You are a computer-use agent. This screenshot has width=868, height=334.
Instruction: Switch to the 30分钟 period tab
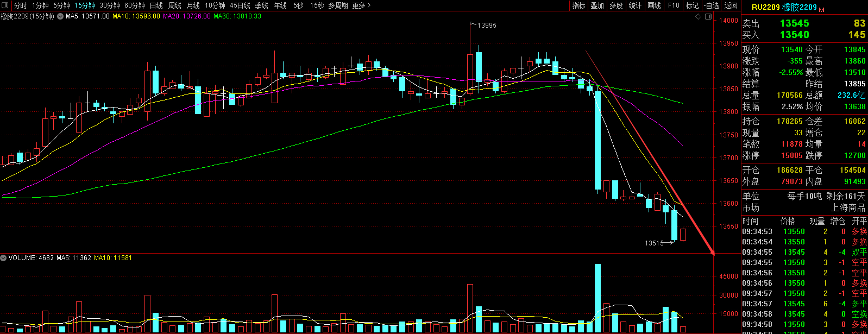click(x=110, y=5)
